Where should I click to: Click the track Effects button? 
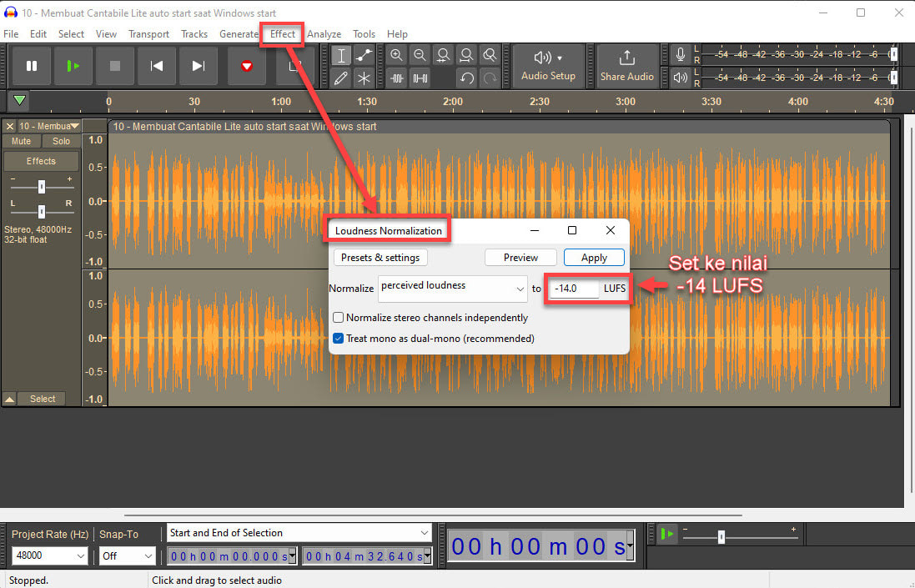pos(41,161)
